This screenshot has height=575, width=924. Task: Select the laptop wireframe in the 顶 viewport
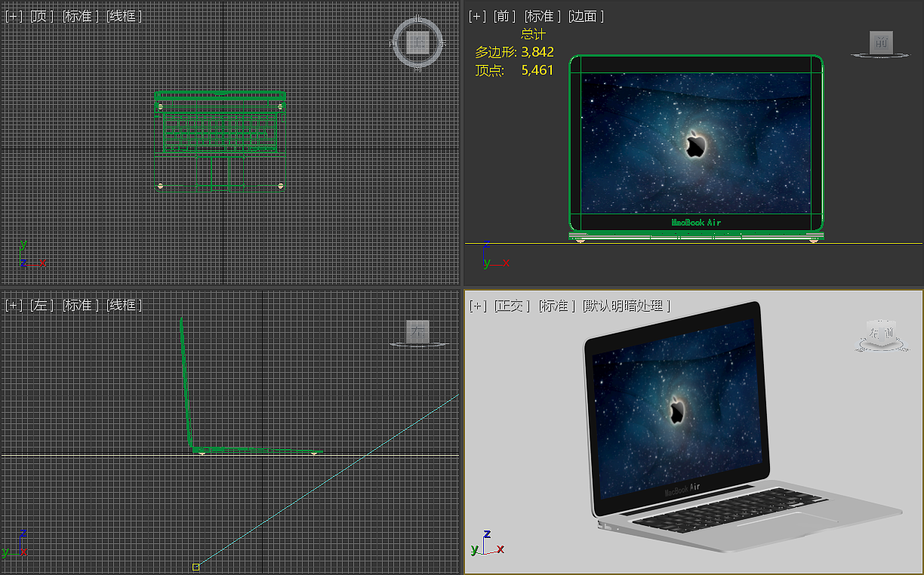(x=220, y=141)
